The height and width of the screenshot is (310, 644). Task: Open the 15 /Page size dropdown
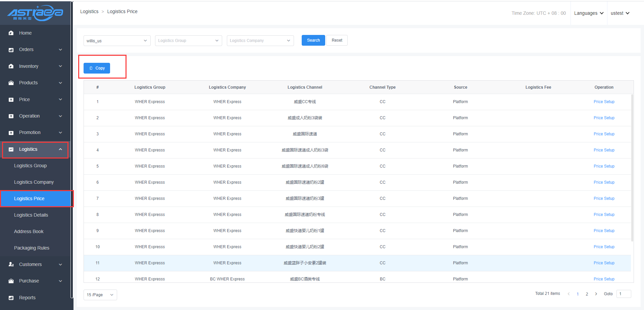click(100, 295)
